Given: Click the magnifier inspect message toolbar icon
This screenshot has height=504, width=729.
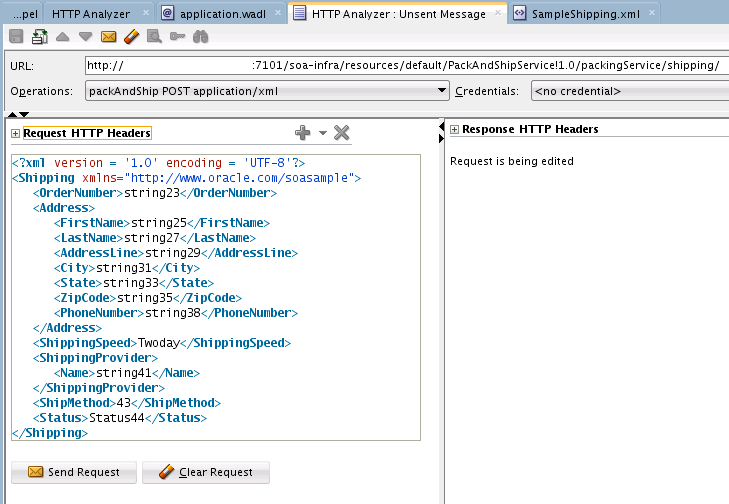Looking at the screenshot, I should tap(154, 37).
